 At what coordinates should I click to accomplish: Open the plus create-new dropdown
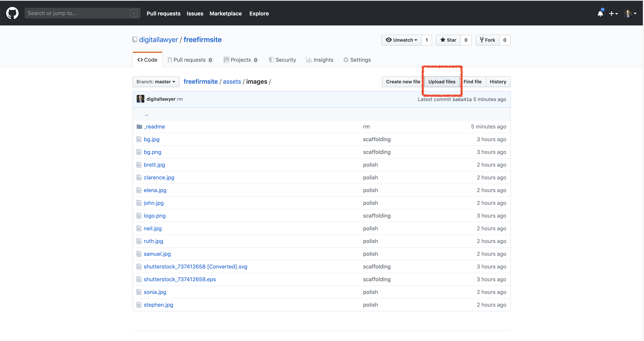pos(613,14)
